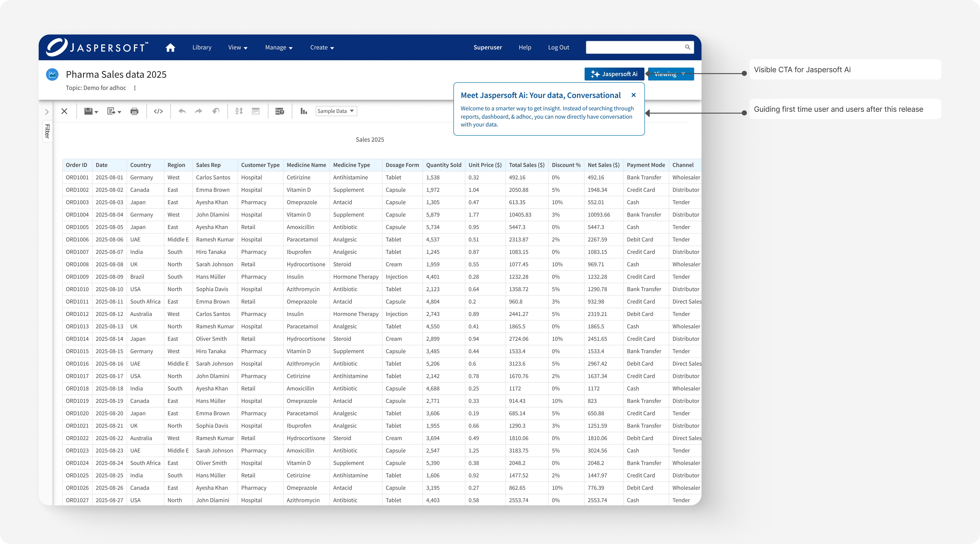
Task: Close the Meet Jaspersoft Ai popup
Action: click(633, 95)
